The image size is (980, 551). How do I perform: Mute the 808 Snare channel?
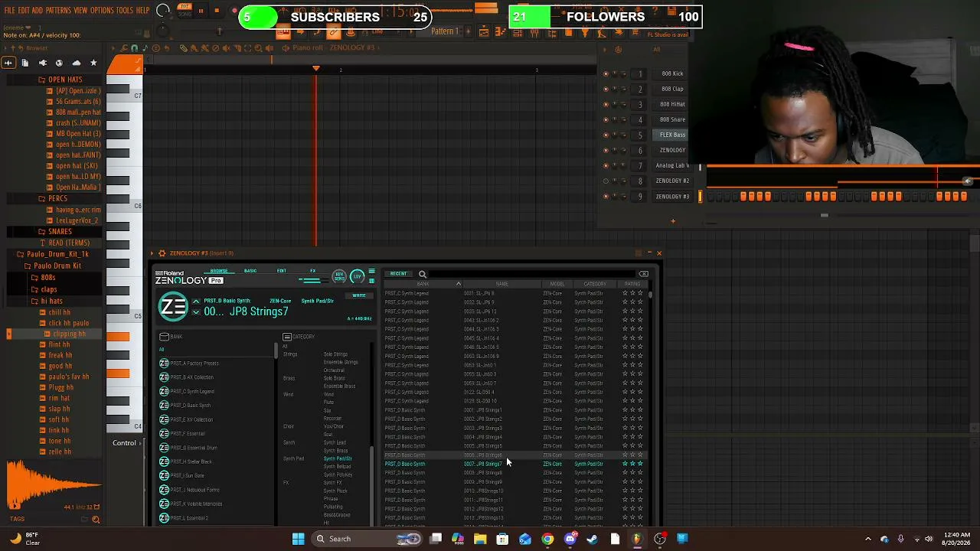pos(606,119)
